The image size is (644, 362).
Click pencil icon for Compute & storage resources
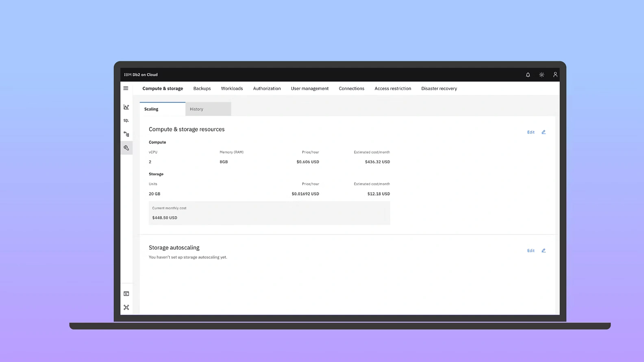(544, 132)
